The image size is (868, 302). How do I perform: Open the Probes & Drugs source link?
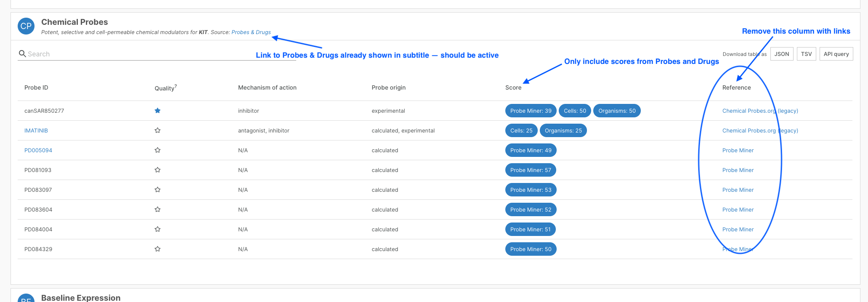251,32
